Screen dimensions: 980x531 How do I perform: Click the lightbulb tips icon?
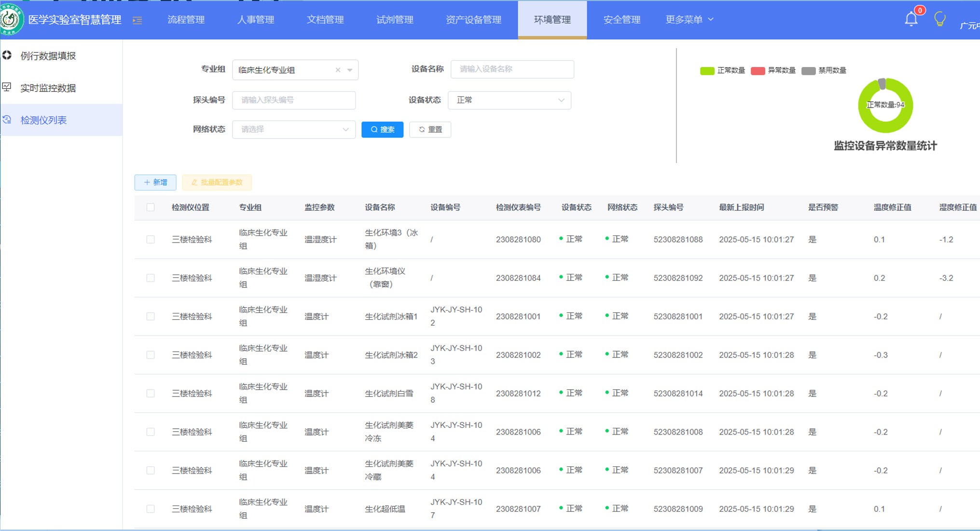pyautogui.click(x=939, y=19)
